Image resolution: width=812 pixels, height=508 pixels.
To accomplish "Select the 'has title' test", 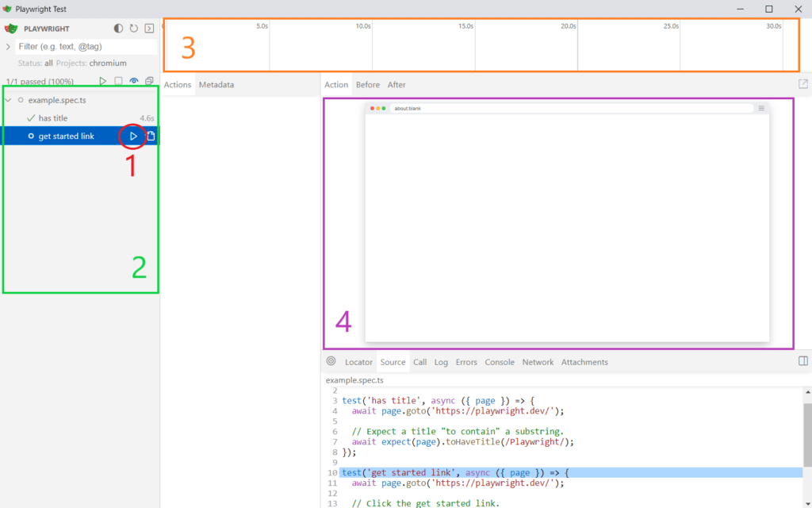I will coord(53,118).
